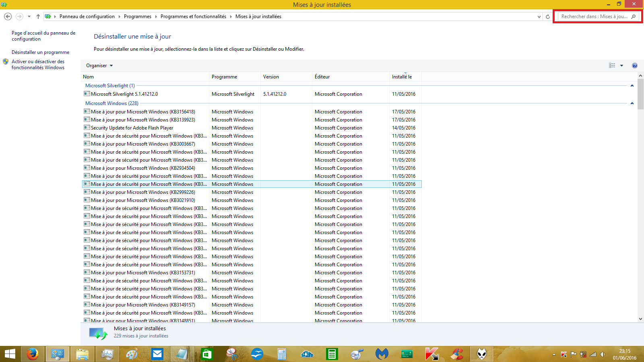Screen dimensions: 644x362
Task: Collapse the Microsoft Windows (228) group
Action: coord(632,103)
